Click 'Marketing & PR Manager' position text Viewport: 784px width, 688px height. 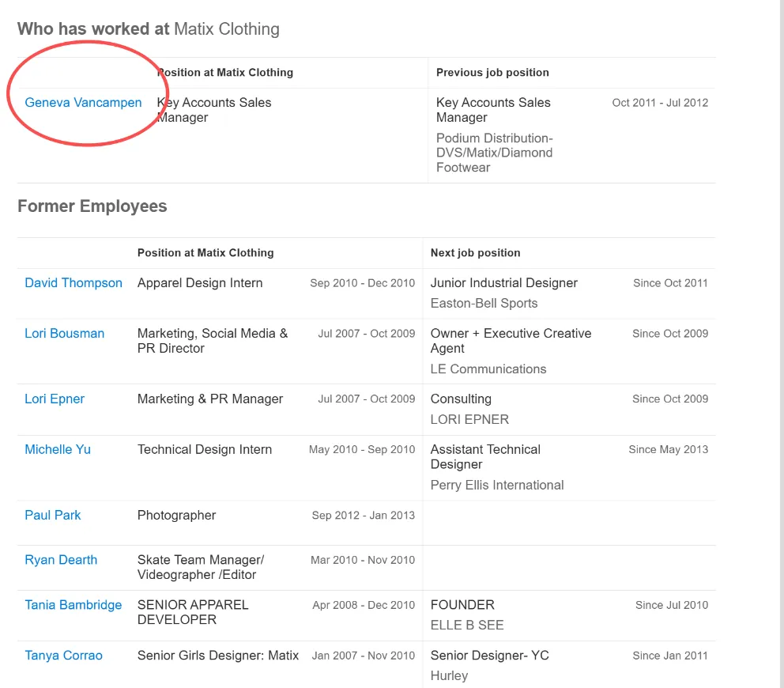pos(210,399)
